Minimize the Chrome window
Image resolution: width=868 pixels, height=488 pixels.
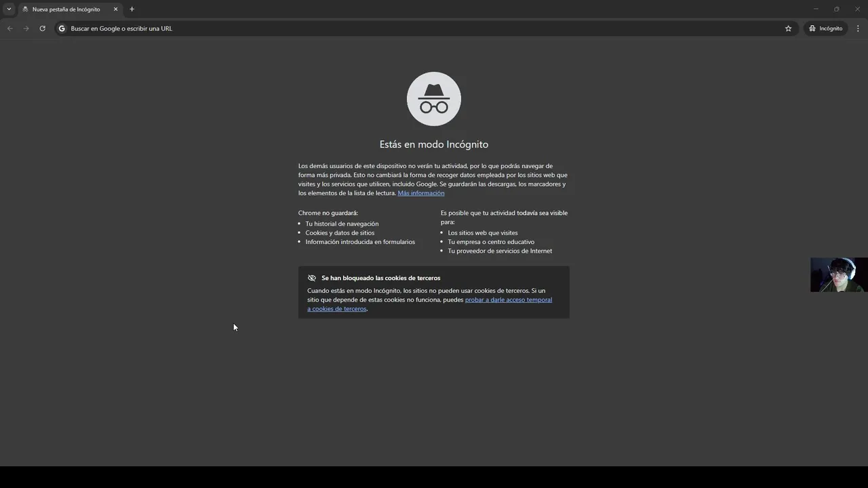pyautogui.click(x=816, y=9)
